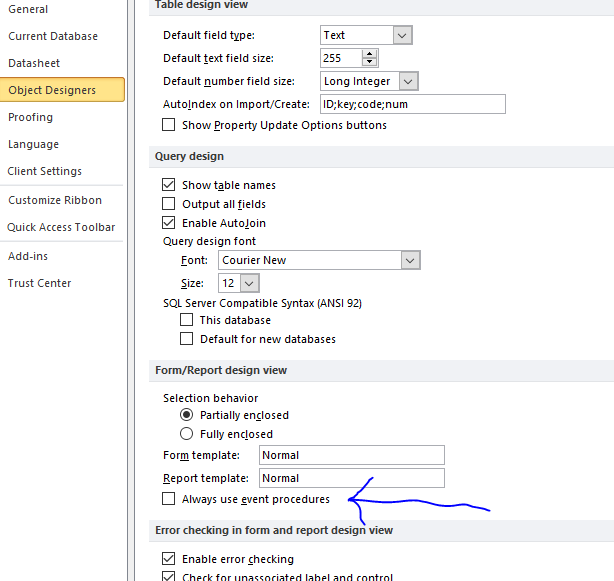Switch to Trust Center settings
Image resolution: width=614 pixels, height=581 pixels.
coord(40,283)
